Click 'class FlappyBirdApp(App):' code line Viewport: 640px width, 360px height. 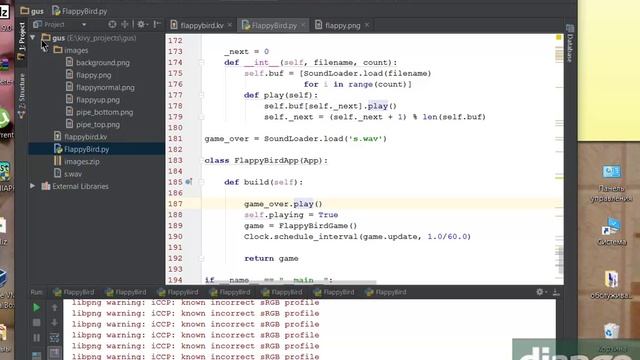click(x=266, y=160)
